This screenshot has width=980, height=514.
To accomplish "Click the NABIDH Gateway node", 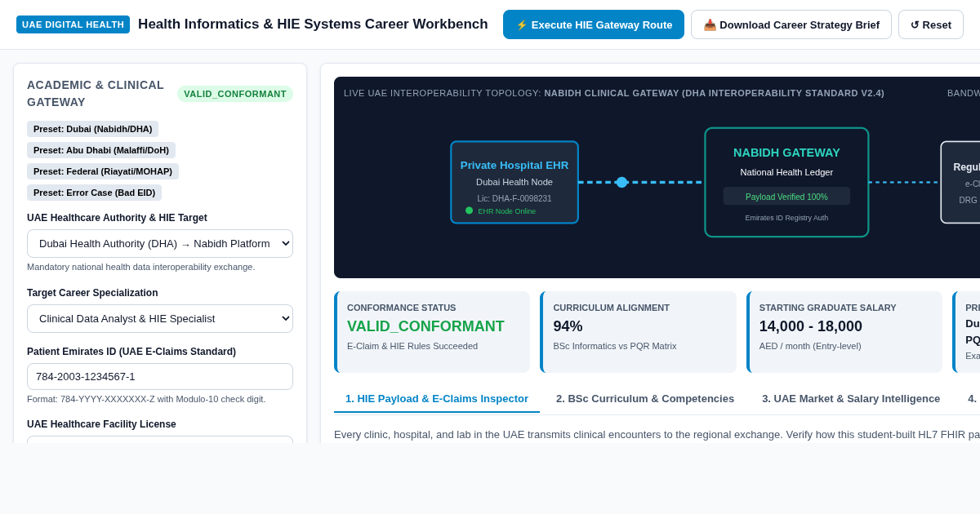I will click(786, 182).
